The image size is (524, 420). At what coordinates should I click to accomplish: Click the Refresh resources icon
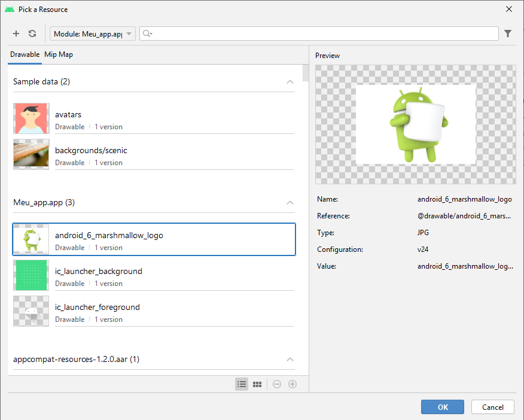click(32, 34)
